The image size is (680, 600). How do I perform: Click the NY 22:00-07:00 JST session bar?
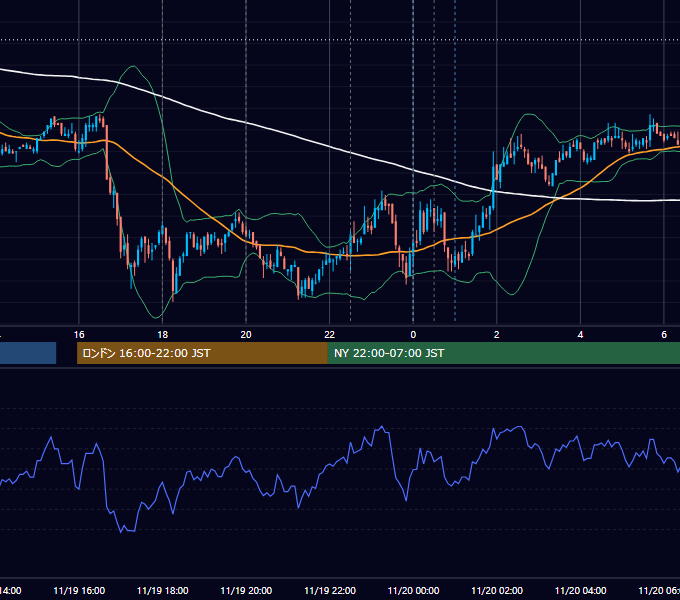[x=504, y=353]
